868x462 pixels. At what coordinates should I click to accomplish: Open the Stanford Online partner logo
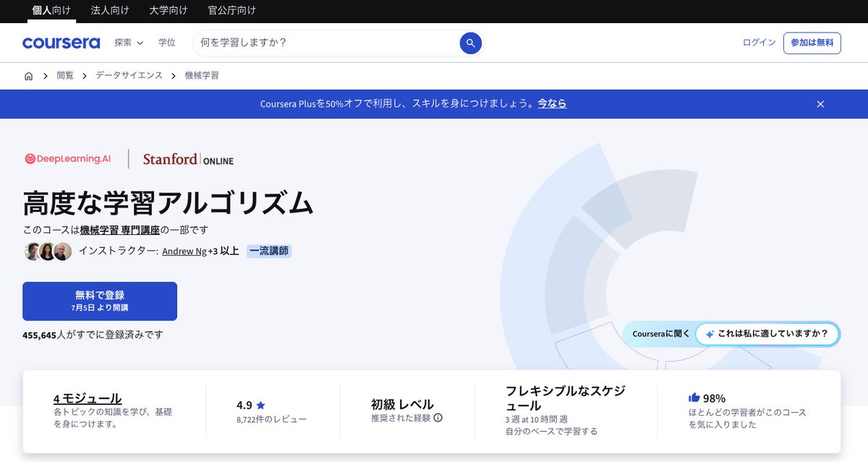point(188,160)
